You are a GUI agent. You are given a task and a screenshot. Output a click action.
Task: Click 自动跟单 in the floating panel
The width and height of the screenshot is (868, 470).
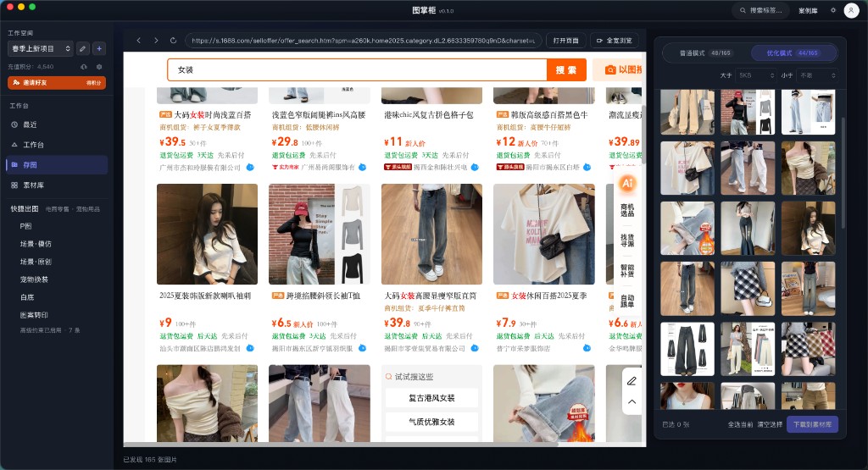pyautogui.click(x=627, y=301)
